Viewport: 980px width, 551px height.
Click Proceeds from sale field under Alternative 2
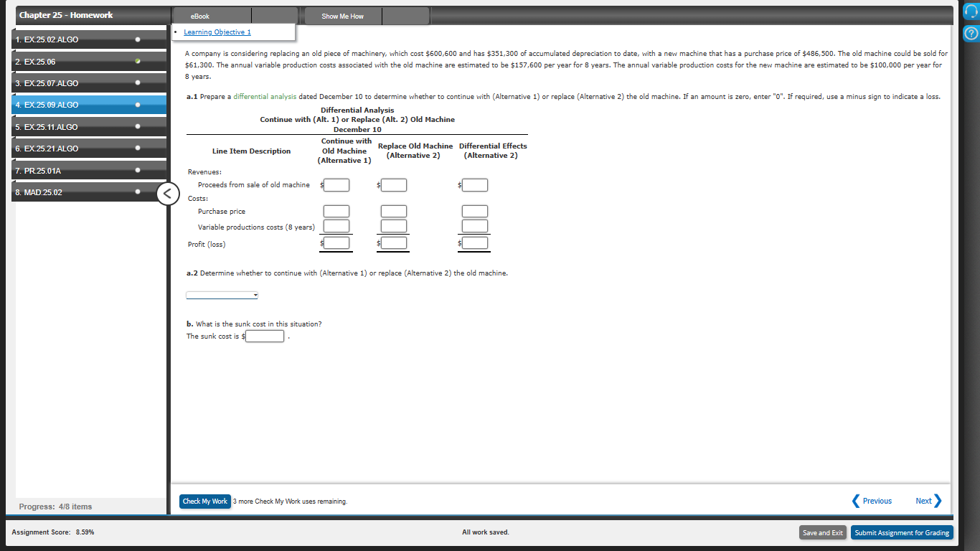393,184
